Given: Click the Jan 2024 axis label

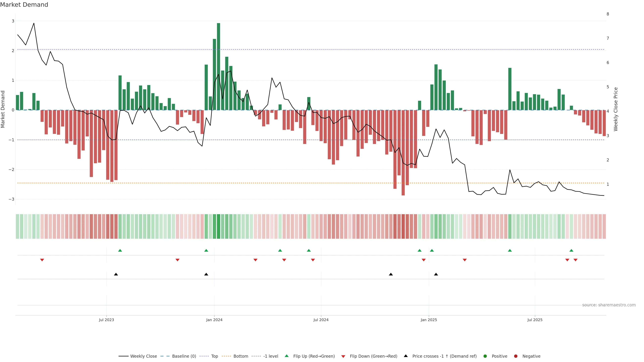Looking at the screenshot, I should pyautogui.click(x=214, y=320).
